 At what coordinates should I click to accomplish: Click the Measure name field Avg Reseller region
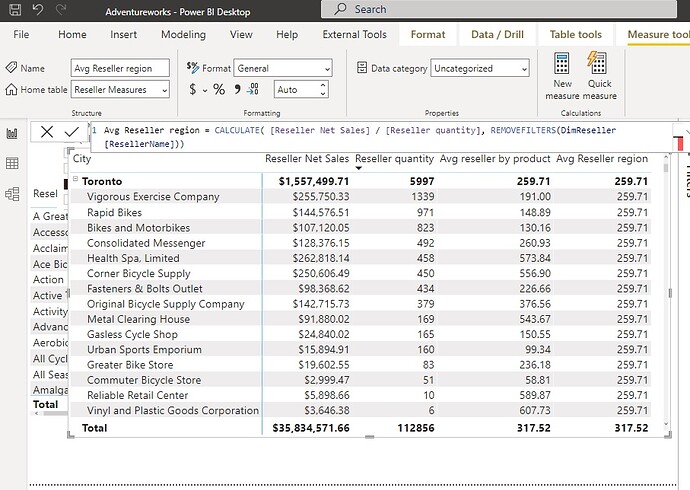(x=120, y=68)
